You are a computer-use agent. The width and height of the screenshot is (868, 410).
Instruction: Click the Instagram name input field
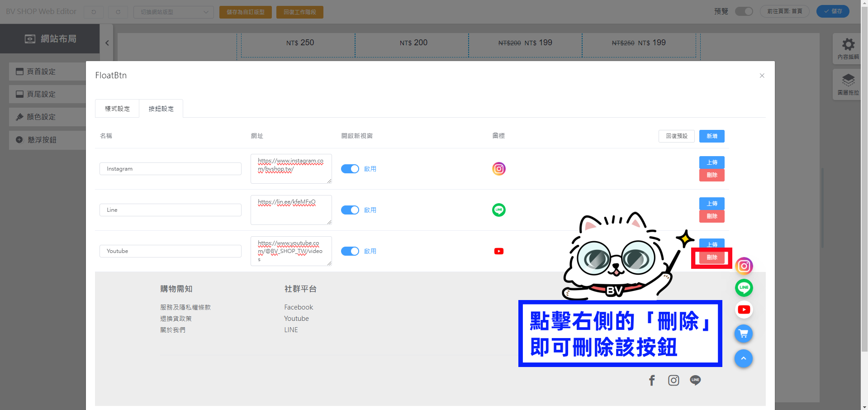pos(170,169)
